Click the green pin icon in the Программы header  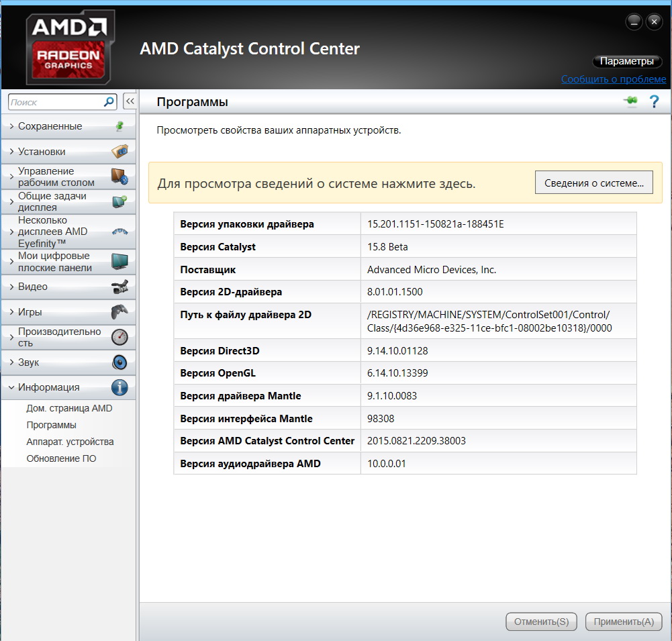(630, 101)
